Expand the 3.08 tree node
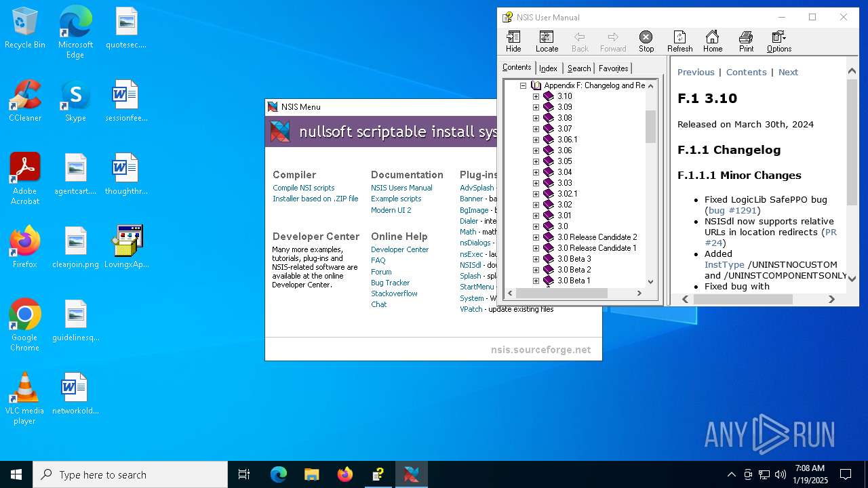Viewport: 868px width, 488px height. click(x=536, y=118)
